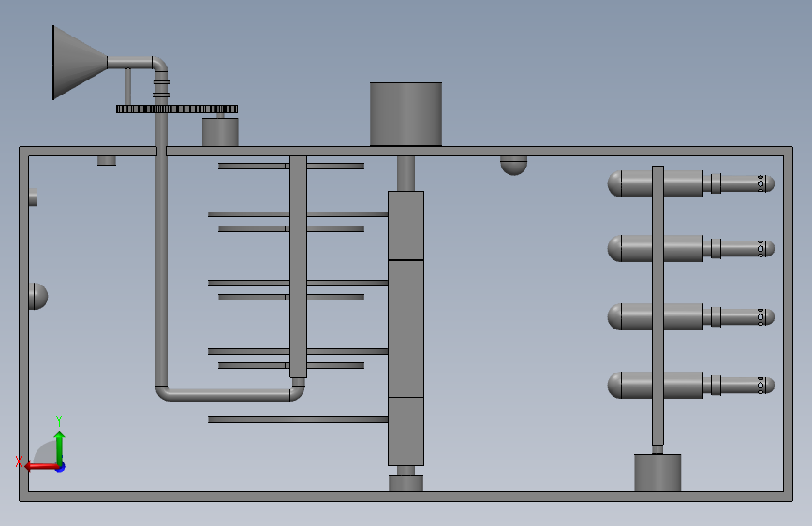
Task: Click the hemispherical knob on left wall
Action: [38, 296]
